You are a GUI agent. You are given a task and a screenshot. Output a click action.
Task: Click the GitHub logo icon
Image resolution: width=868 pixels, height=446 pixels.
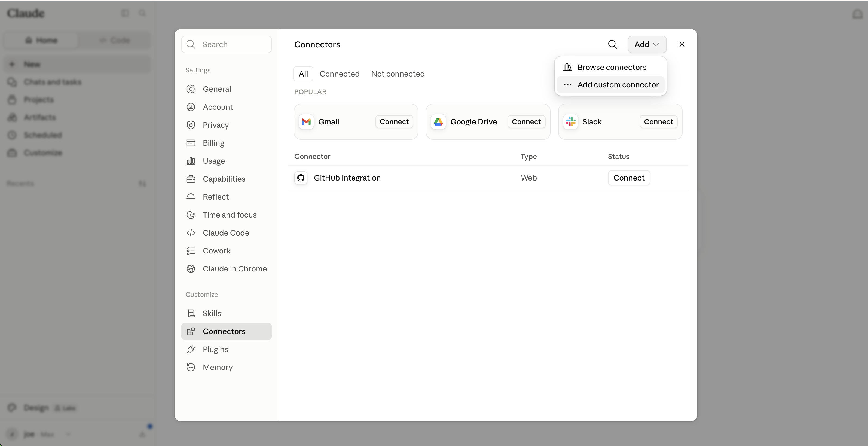tap(301, 178)
